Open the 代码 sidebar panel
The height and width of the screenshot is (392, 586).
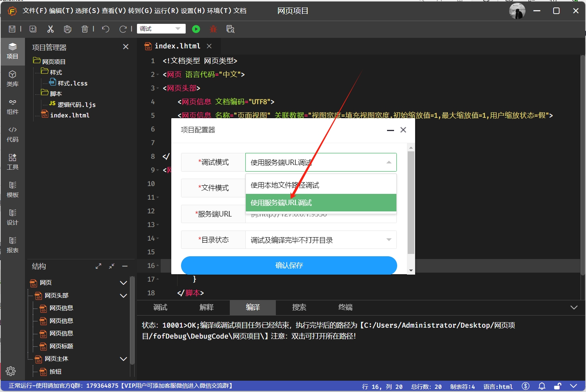click(x=12, y=134)
